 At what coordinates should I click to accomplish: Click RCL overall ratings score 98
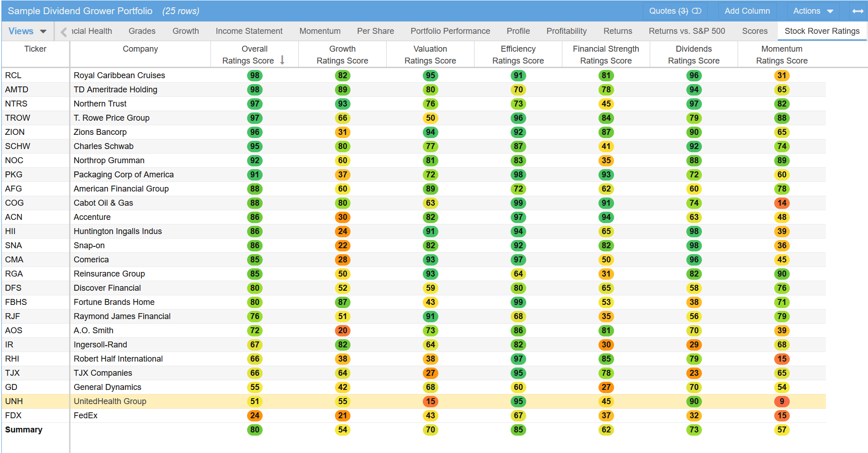pyautogui.click(x=254, y=75)
